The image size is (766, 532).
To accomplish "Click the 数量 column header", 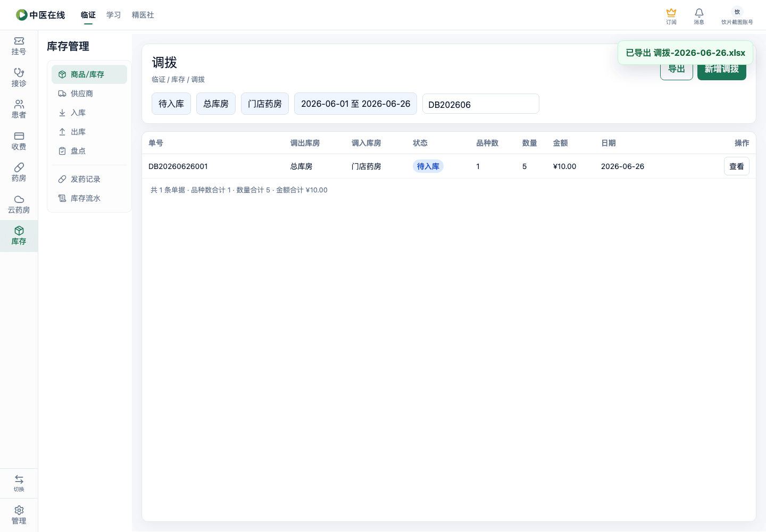I will click(530, 143).
